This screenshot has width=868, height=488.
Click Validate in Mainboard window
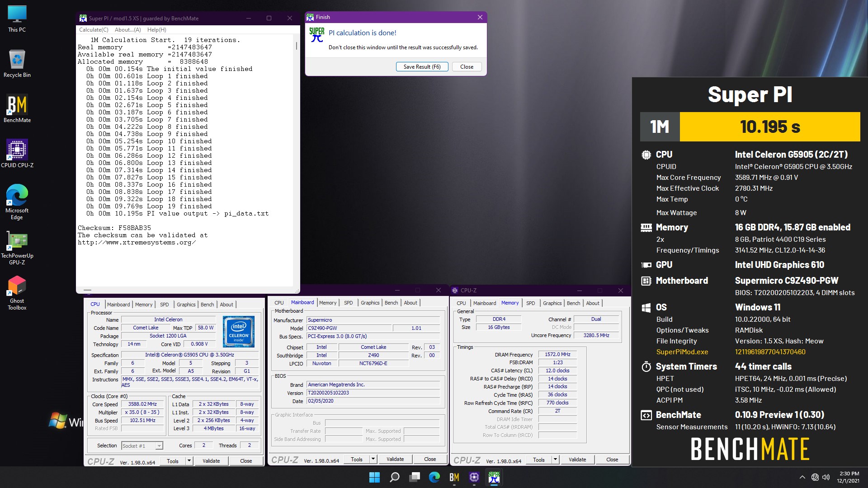[x=395, y=459]
